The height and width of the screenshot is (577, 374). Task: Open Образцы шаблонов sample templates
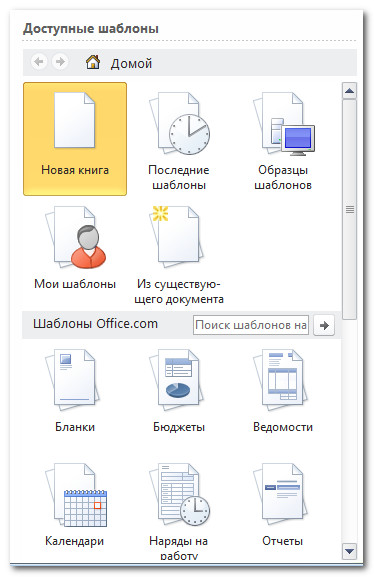(283, 140)
